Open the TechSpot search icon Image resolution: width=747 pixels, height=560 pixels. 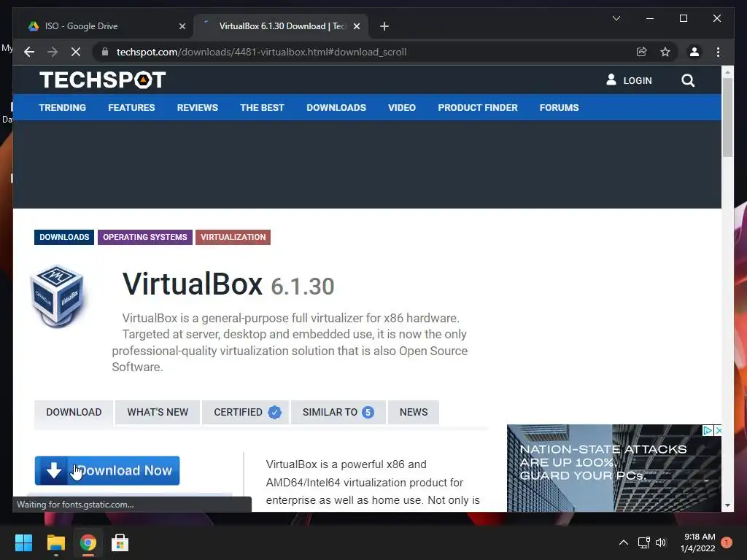click(687, 80)
